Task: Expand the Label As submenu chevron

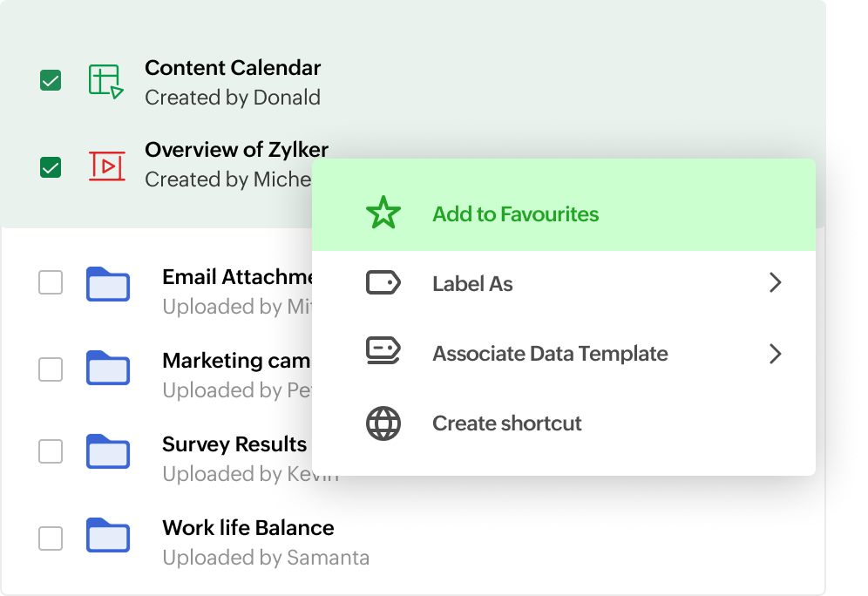Action: point(775,282)
